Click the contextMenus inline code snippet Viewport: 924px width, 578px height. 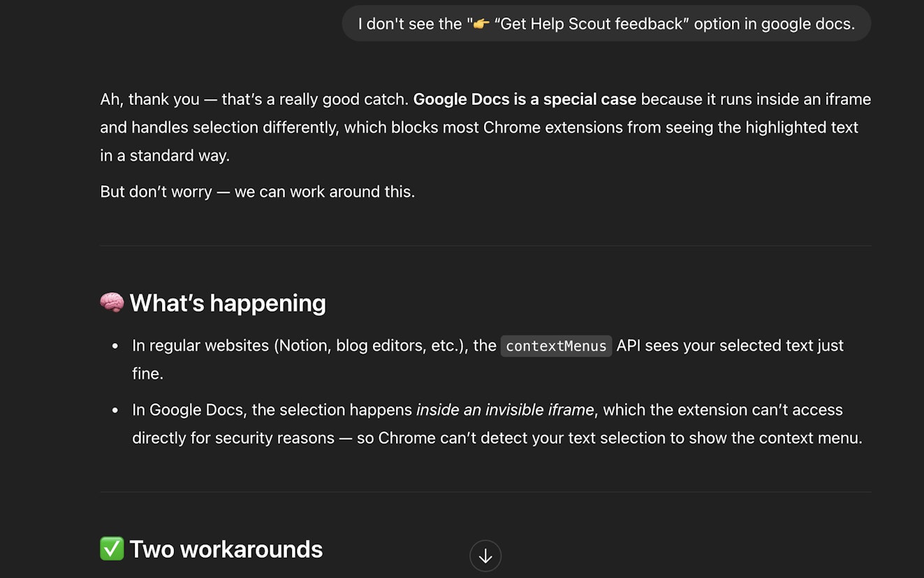(556, 346)
